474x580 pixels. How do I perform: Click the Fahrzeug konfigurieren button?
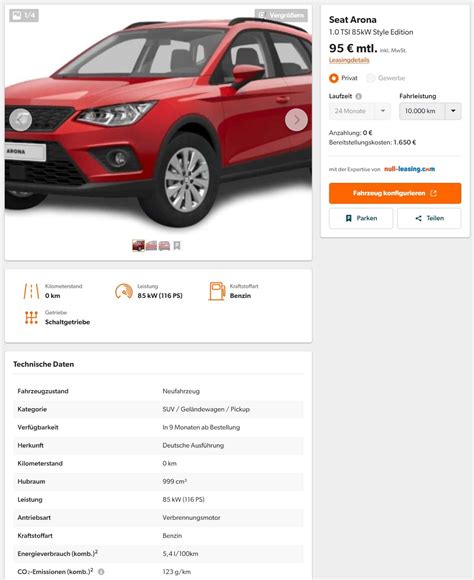(x=395, y=193)
